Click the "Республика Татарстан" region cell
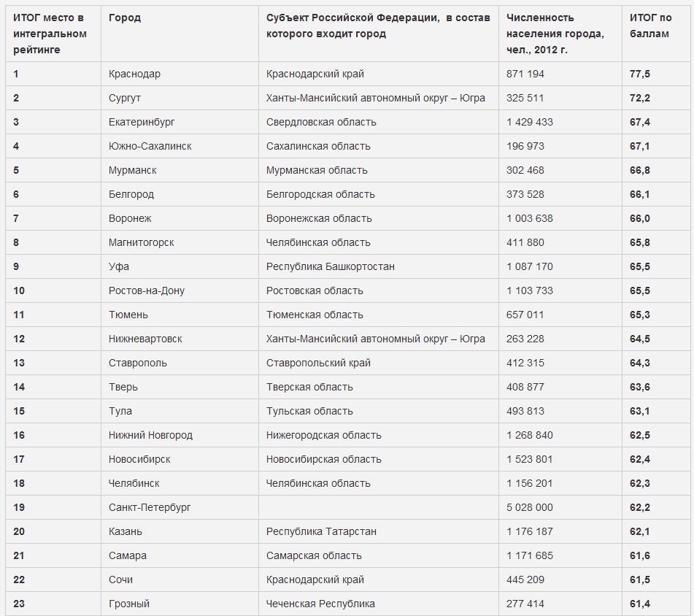The width and height of the screenshot is (694, 616). (321, 531)
